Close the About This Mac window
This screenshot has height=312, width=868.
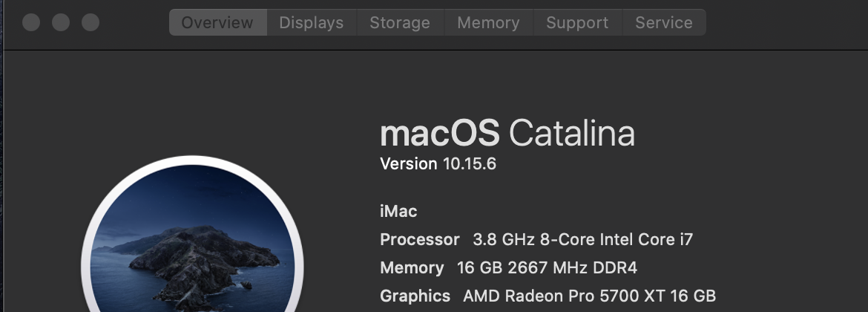click(31, 22)
